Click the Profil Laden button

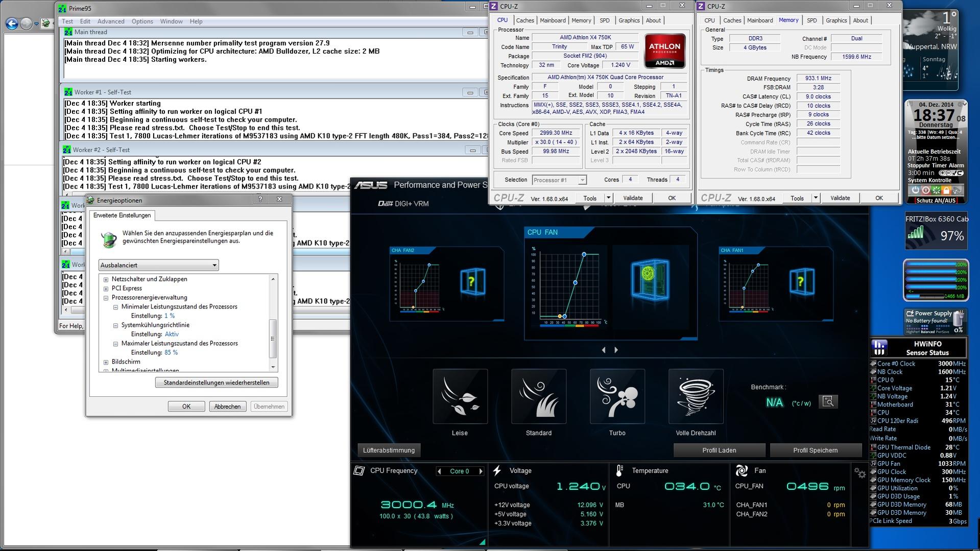719,450
